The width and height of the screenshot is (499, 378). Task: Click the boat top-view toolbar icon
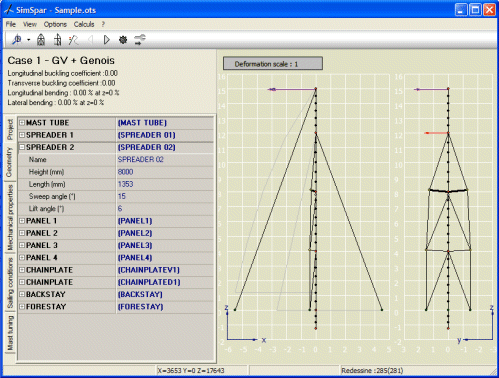(x=41, y=40)
